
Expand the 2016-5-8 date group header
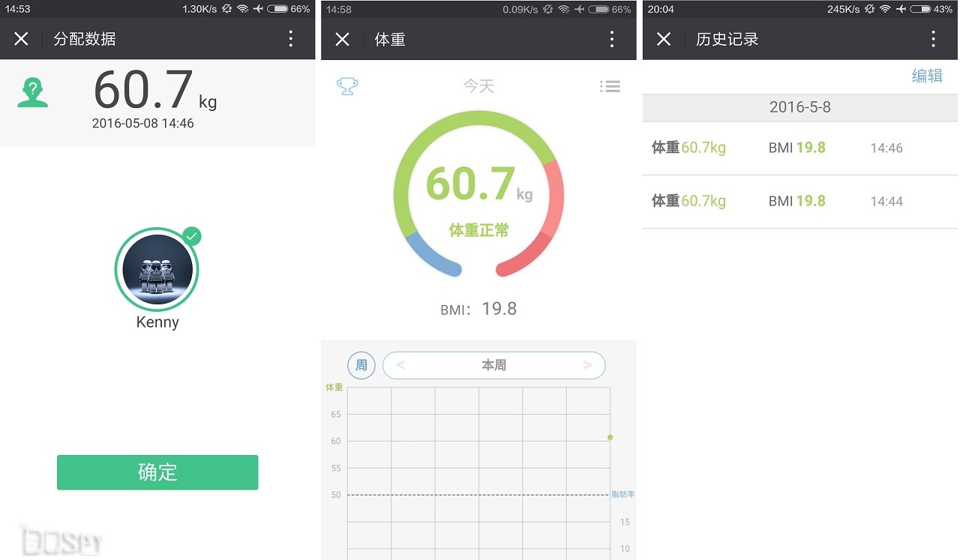tap(799, 107)
